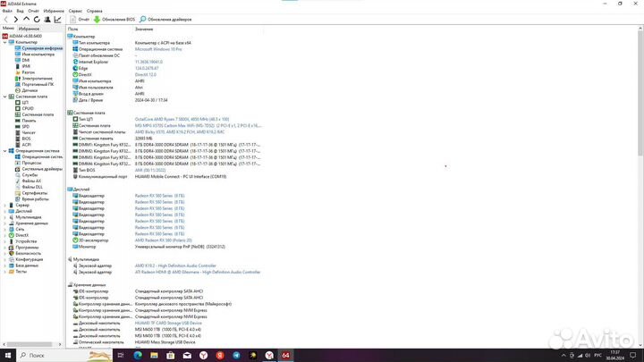Expand the Дисплей tree node
Image resolution: width=644 pixels, height=362 pixels.
point(5,211)
